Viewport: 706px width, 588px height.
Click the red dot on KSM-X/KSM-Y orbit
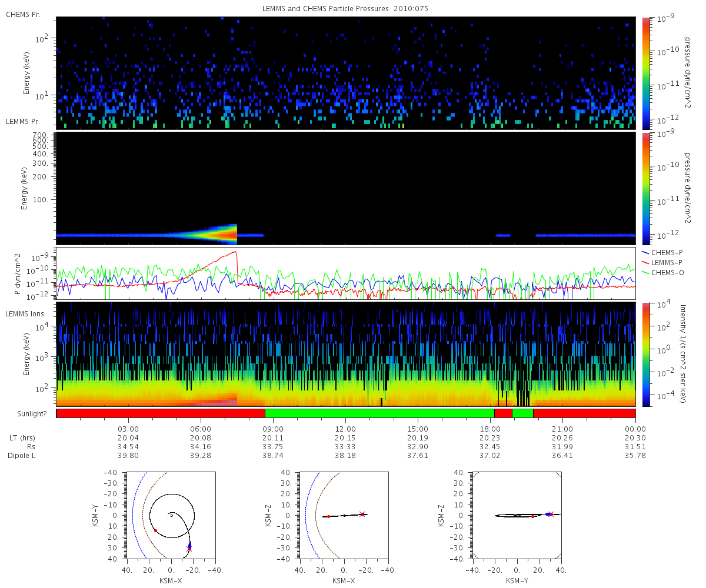[155, 530]
